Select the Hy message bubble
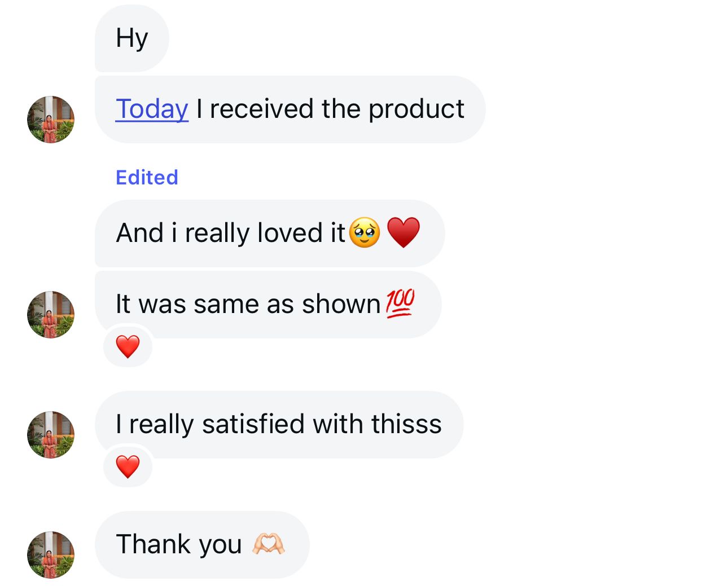 [131, 37]
